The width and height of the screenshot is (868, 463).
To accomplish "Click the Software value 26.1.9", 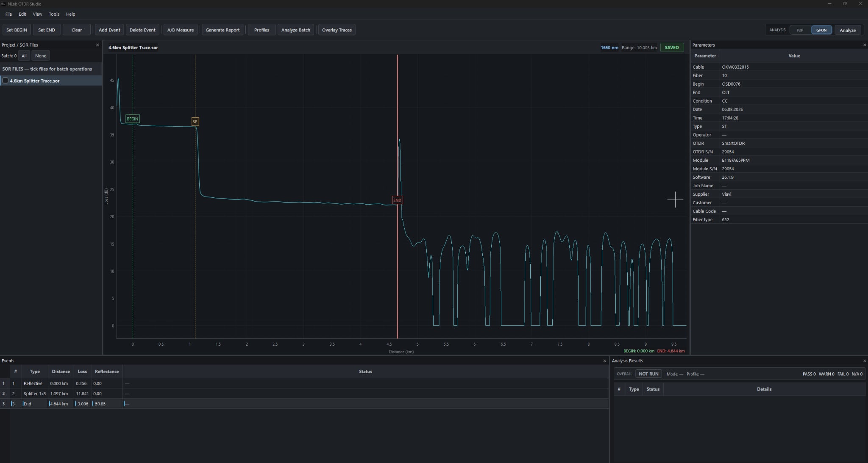I will [x=728, y=177].
